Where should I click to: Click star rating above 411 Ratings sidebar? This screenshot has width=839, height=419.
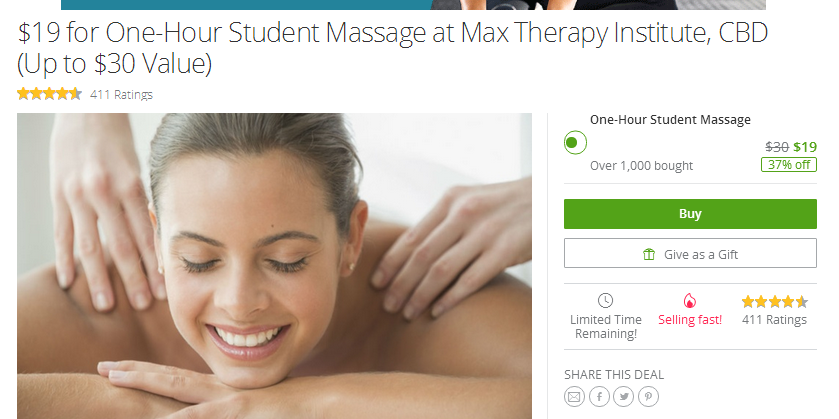(x=774, y=302)
